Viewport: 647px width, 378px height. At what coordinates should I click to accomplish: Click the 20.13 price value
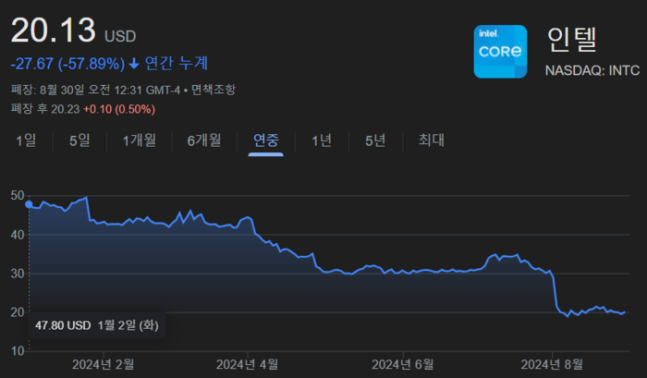pyautogui.click(x=53, y=30)
